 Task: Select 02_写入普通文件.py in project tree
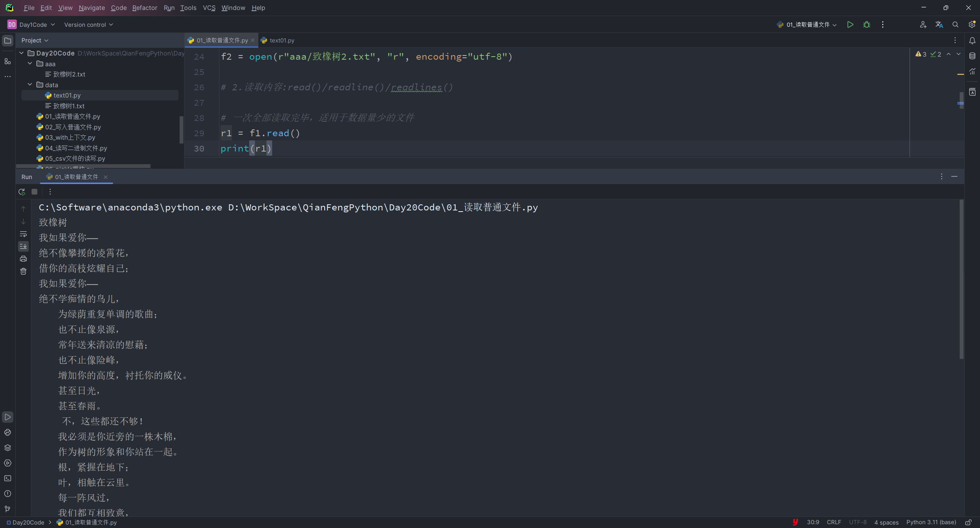tap(73, 127)
